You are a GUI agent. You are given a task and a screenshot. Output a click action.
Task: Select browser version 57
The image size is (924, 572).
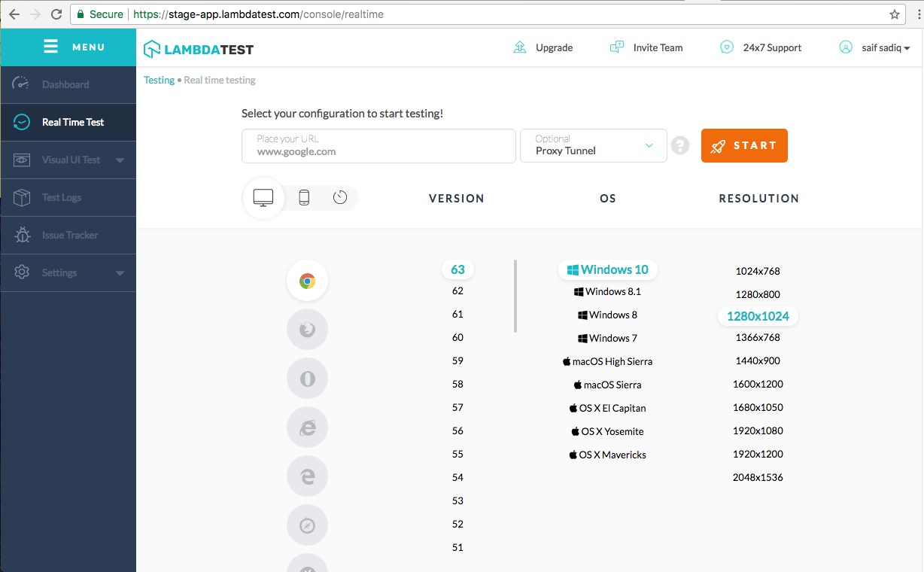coord(457,408)
